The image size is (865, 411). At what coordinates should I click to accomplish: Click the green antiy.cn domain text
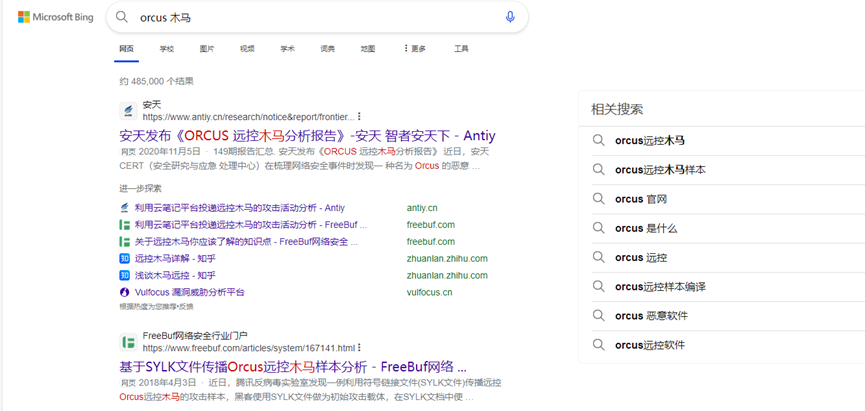tap(422, 208)
